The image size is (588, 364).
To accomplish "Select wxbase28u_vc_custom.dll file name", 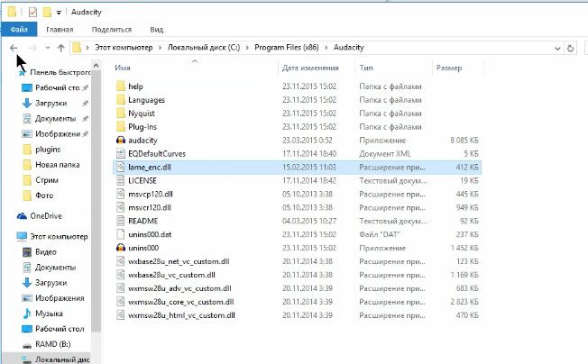I will [x=171, y=275].
